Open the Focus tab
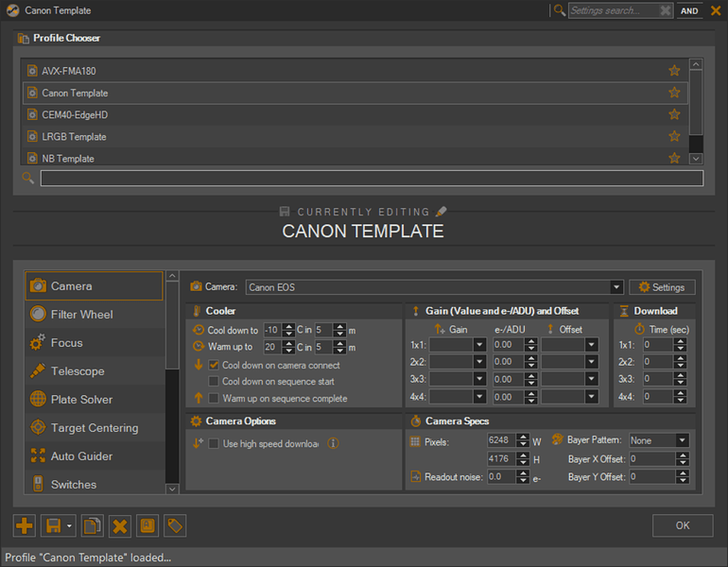The height and width of the screenshot is (567, 728). click(95, 342)
